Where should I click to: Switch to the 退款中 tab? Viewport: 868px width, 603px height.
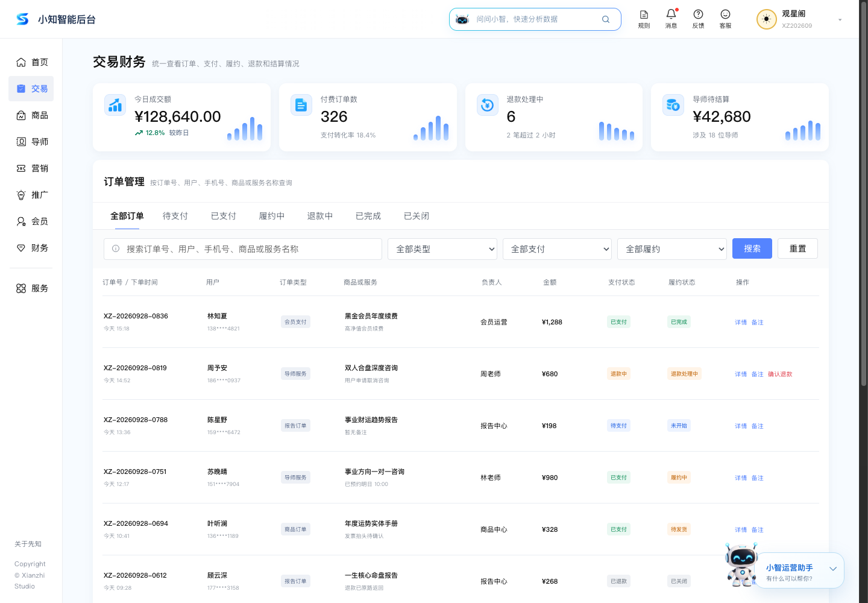(x=320, y=216)
